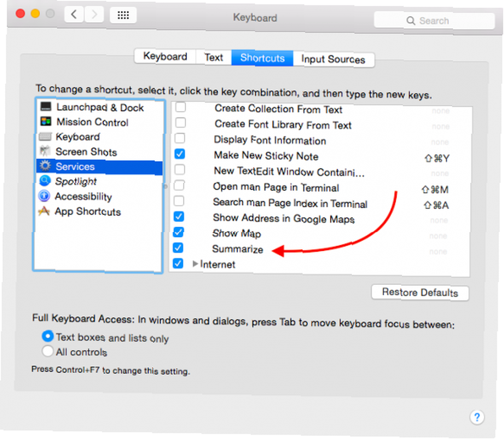
Task: Enable Create Collection From Text checkbox
Action: (x=180, y=107)
